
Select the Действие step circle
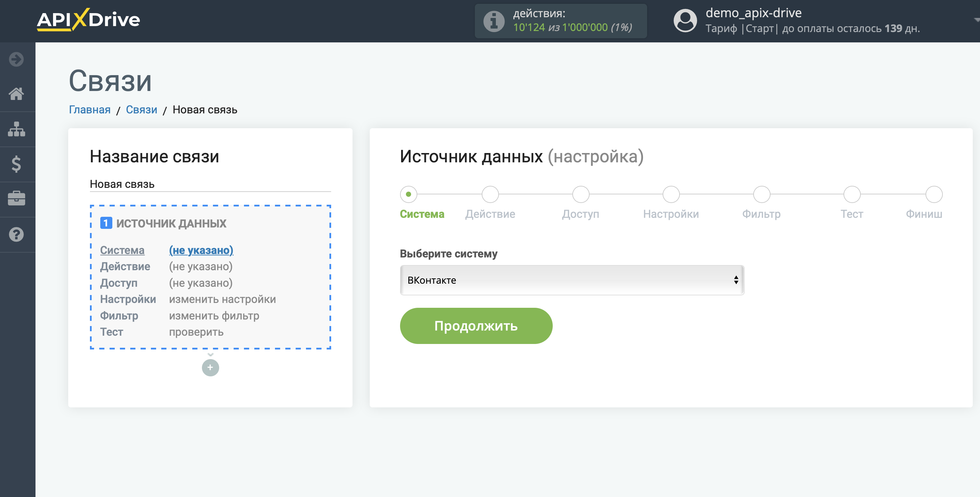click(x=490, y=194)
